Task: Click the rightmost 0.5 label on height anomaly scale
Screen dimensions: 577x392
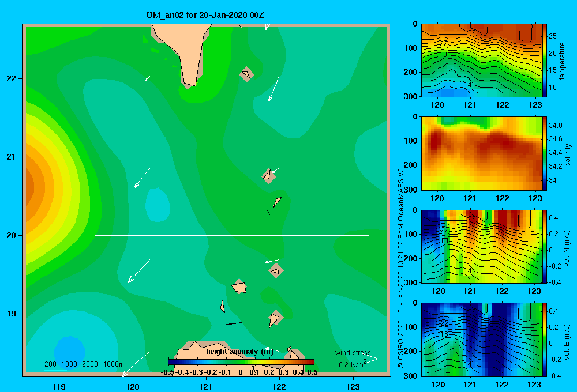Action: (312, 372)
